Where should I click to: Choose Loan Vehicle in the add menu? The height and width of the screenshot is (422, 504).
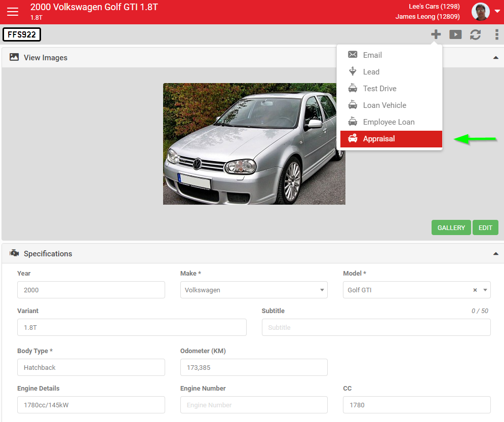(391, 105)
